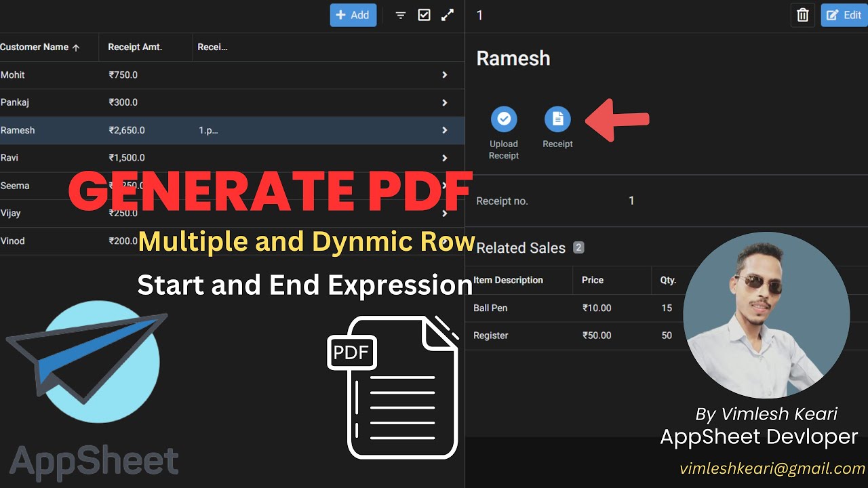868x488 pixels.
Task: Click the blue Add button
Action: pos(353,15)
